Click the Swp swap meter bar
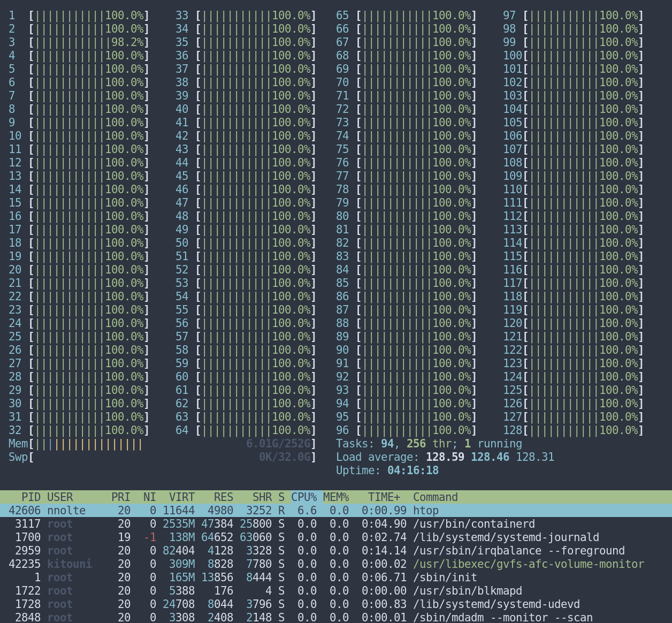Screen dimensions: 672x623 [161, 457]
